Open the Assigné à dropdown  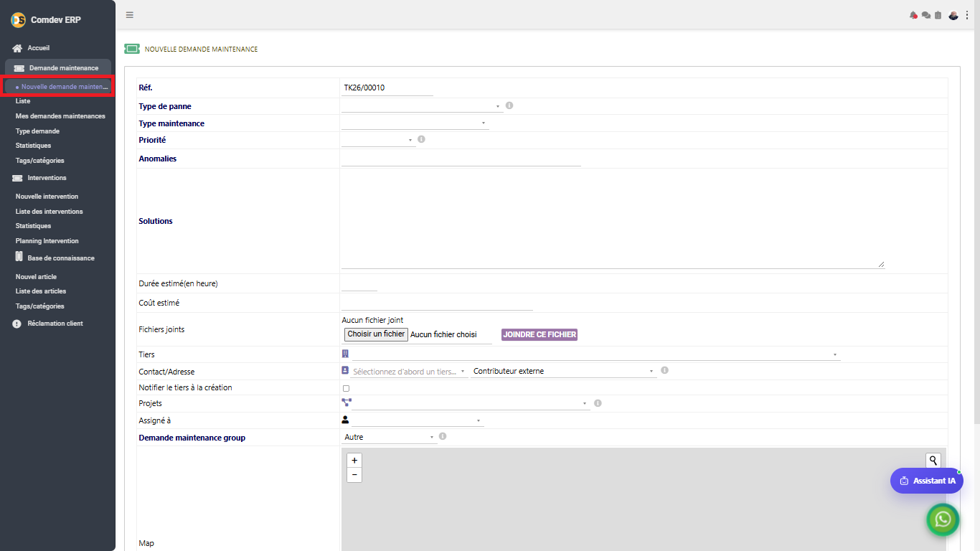click(x=418, y=420)
